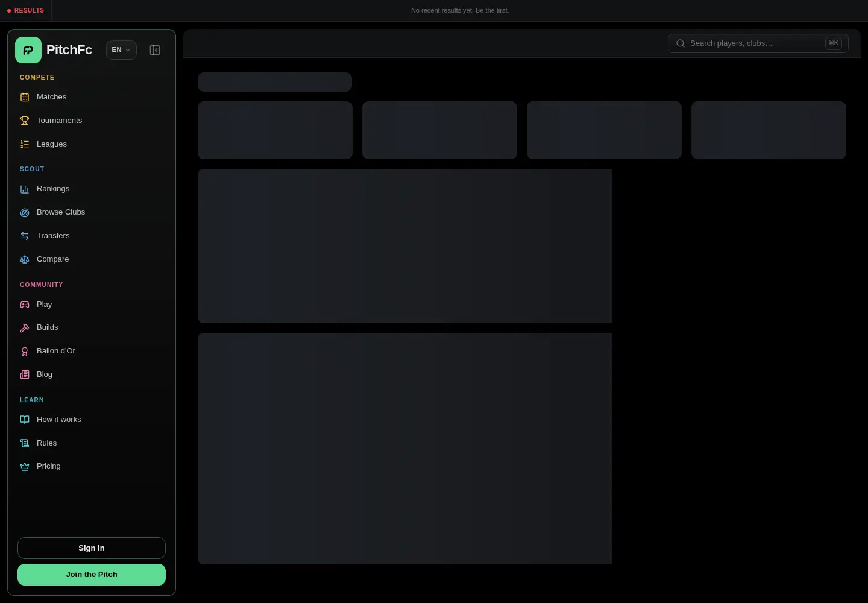Open How it works page
This screenshot has width=868, height=603.
[92, 420]
